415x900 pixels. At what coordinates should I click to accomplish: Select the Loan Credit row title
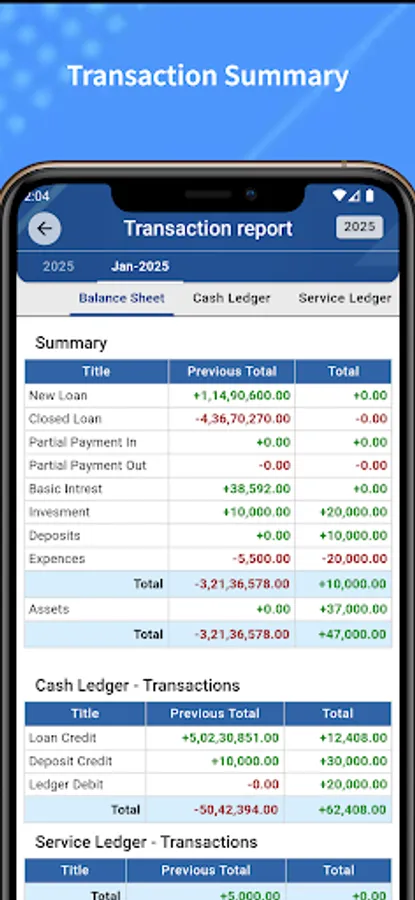click(63, 738)
